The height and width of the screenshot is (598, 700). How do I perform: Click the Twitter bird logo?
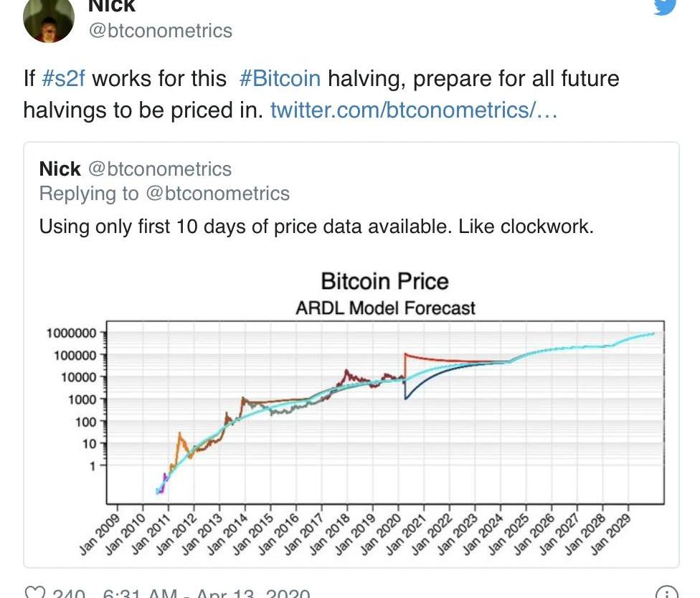click(665, 6)
